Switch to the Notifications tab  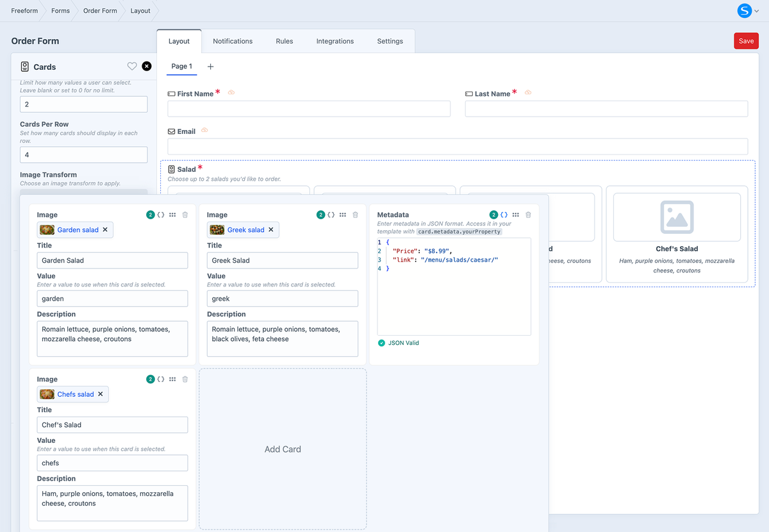pos(233,41)
